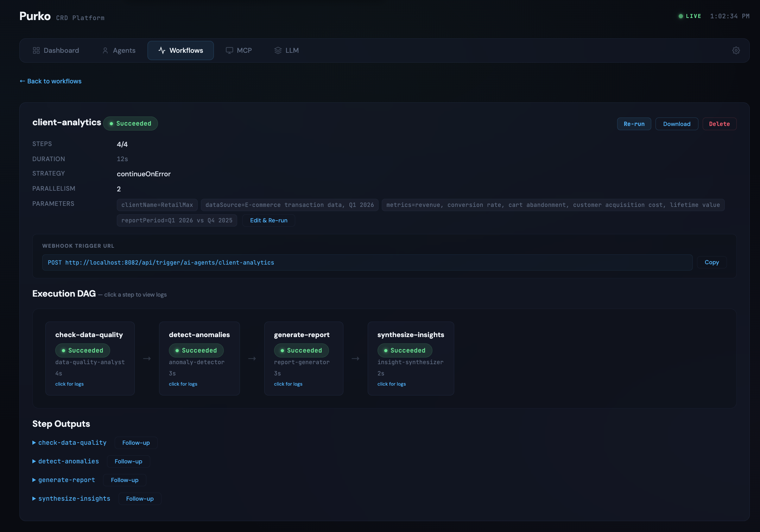The height and width of the screenshot is (532, 760).
Task: Click the Succeeded badge beside client-analytics title
Action: [131, 123]
